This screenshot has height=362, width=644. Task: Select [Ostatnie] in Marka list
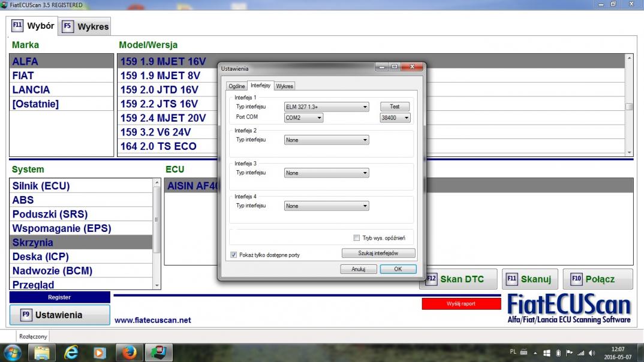[x=61, y=104]
